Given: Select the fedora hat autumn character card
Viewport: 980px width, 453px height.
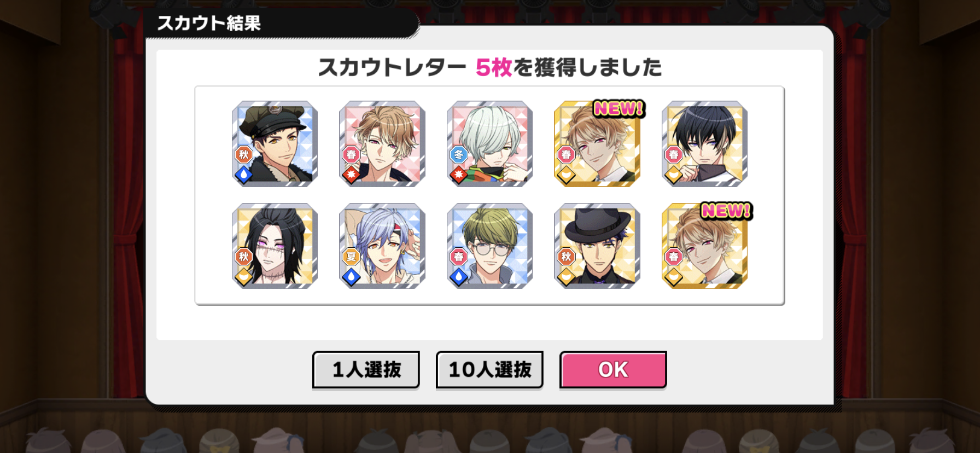Looking at the screenshot, I should point(597,246).
